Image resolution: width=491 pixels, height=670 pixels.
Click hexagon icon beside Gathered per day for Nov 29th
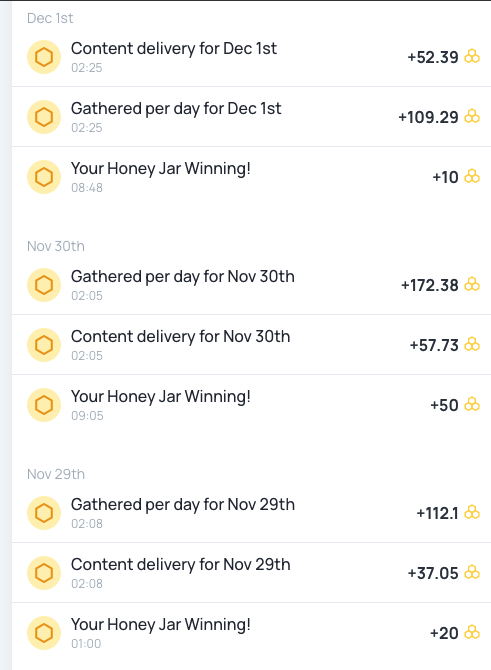pyautogui.click(x=44, y=513)
